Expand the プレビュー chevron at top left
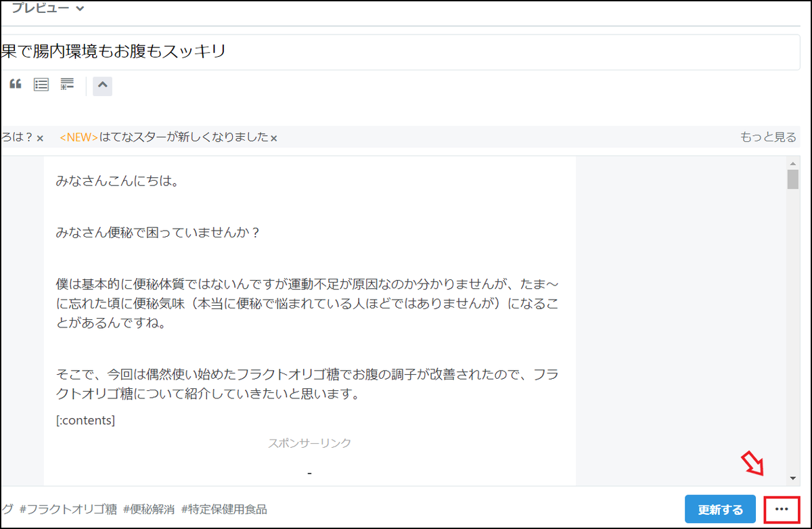Screen dimensions: 812x529 79,9
